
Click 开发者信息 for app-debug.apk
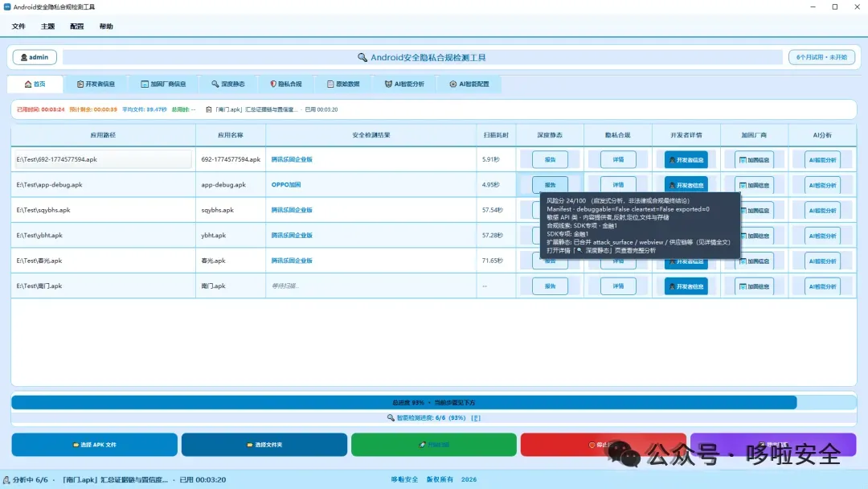[x=686, y=185]
